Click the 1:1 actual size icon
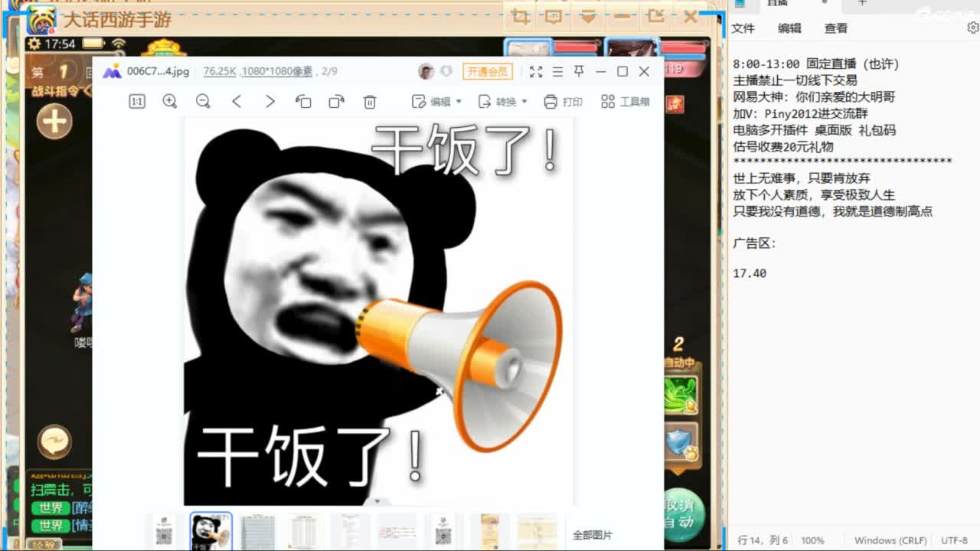980x551 pixels. point(137,101)
